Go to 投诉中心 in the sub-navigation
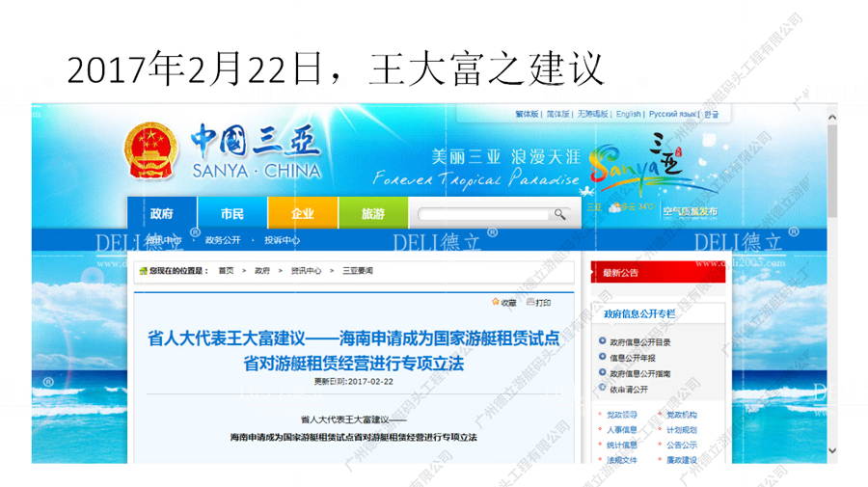This screenshot has height=487, width=868. point(283,240)
